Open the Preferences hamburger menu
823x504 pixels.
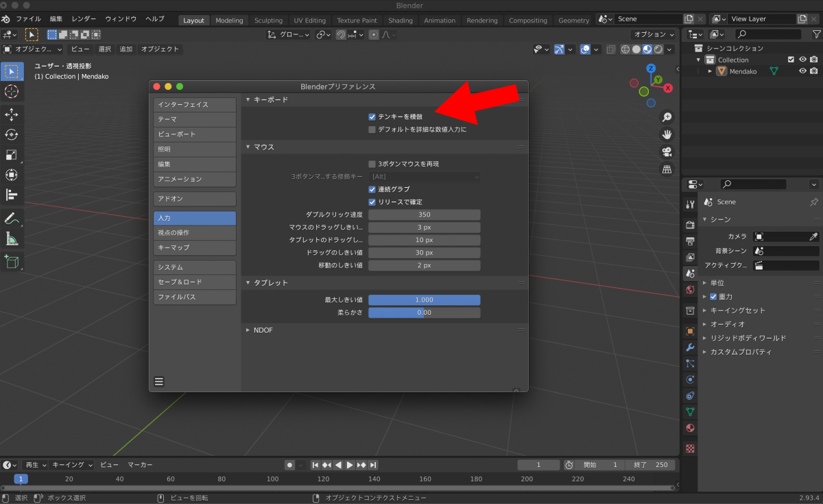(159, 382)
